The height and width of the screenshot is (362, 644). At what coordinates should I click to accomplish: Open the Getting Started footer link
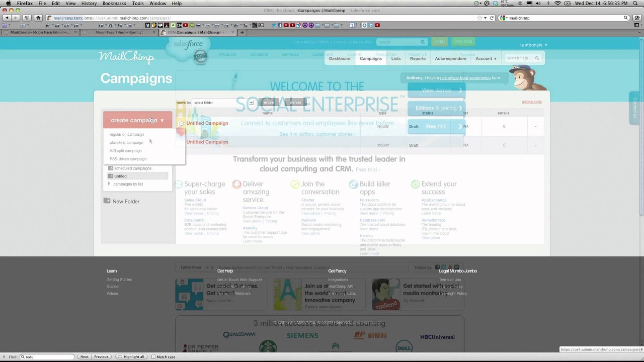(x=119, y=280)
